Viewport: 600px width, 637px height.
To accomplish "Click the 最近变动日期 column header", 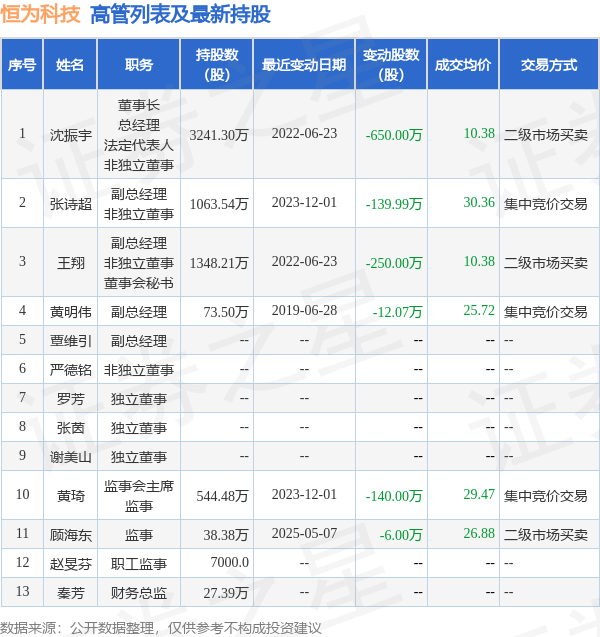I will click(x=304, y=65).
